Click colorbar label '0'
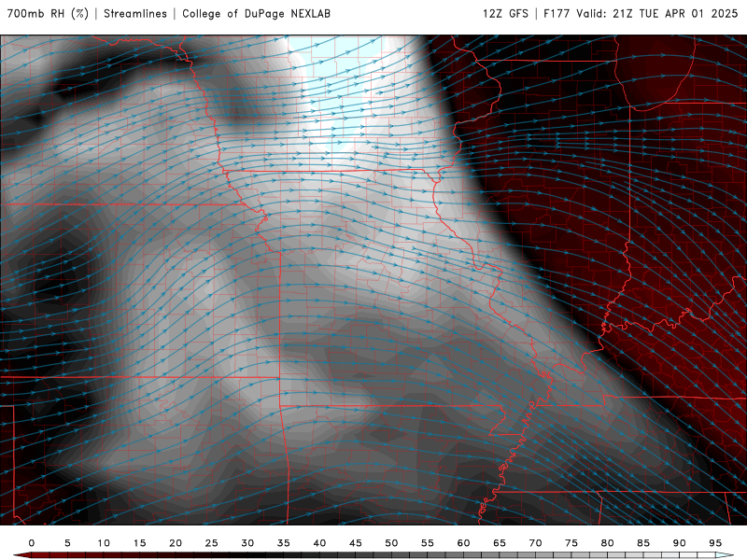Screen dimensions: 747x560 tap(32, 543)
